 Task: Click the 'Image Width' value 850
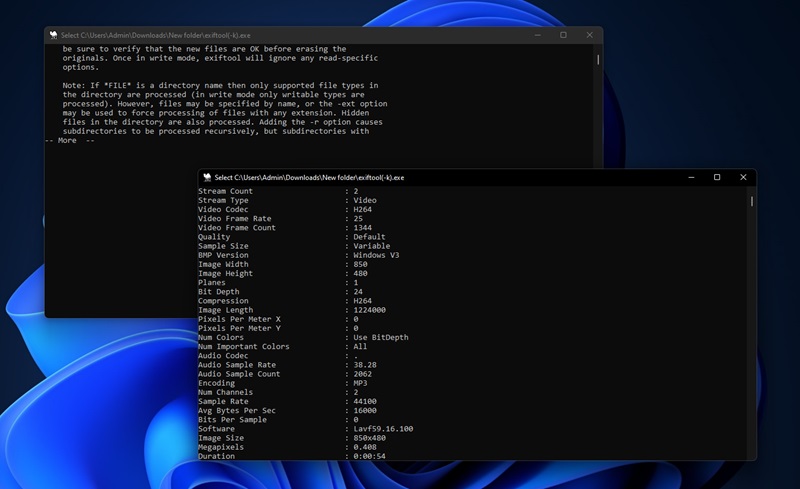[360, 264]
